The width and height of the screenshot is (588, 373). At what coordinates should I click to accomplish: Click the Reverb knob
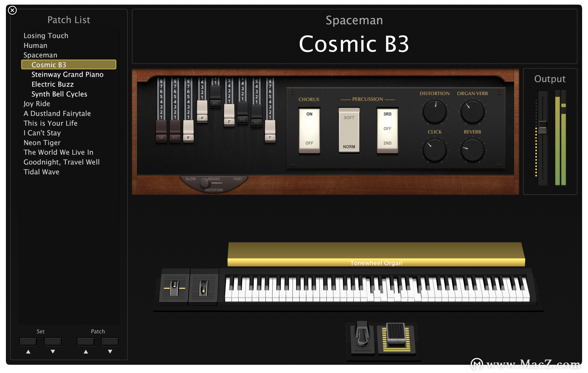472,150
